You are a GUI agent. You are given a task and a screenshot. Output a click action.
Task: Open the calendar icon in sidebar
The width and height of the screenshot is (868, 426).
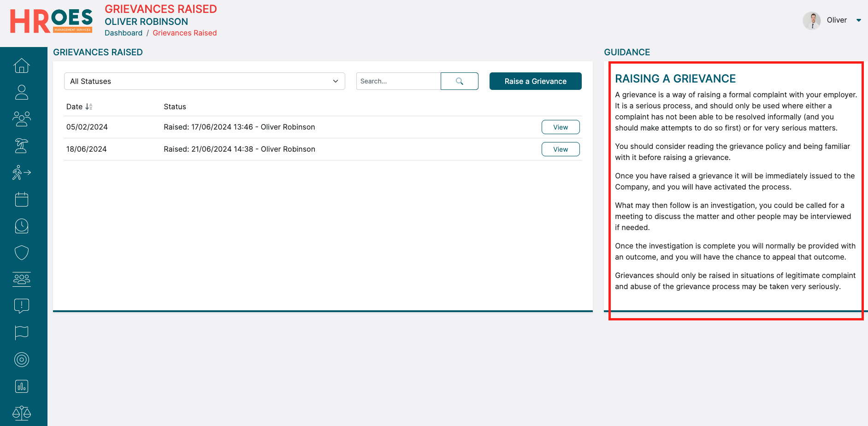pos(22,199)
